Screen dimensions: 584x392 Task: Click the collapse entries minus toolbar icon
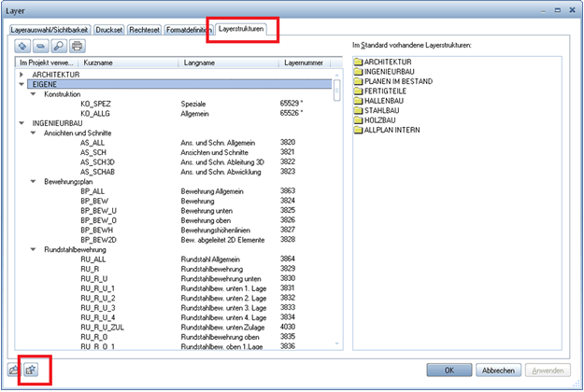40,46
